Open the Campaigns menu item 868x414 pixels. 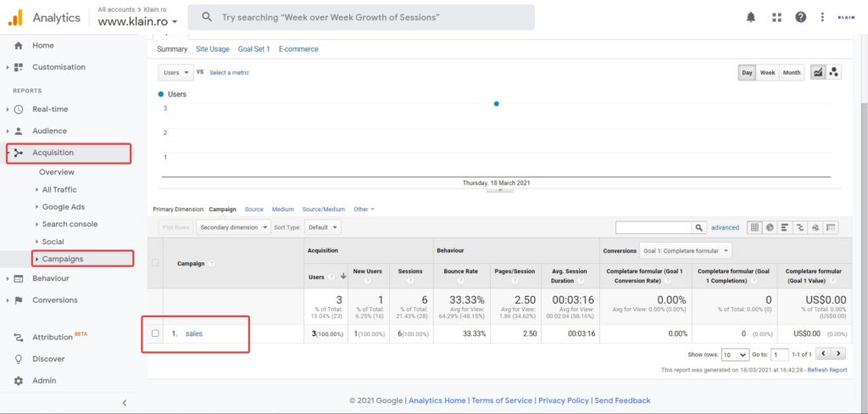(63, 259)
